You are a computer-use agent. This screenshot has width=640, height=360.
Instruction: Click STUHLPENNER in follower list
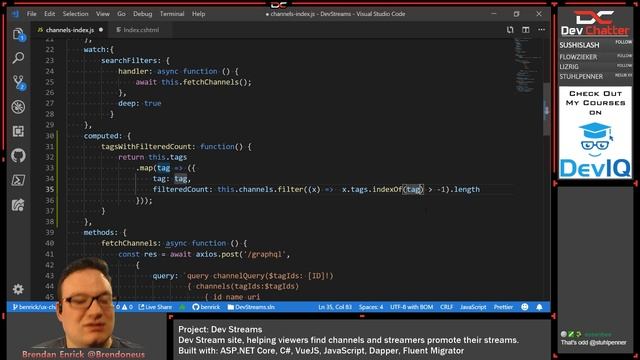(581, 77)
